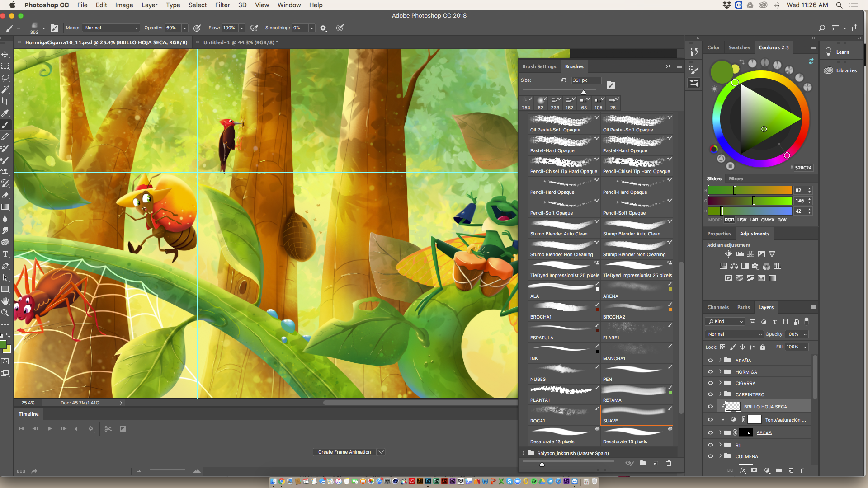This screenshot has height=488, width=868.
Task: Click Create Frame Animation button
Action: pyautogui.click(x=344, y=452)
